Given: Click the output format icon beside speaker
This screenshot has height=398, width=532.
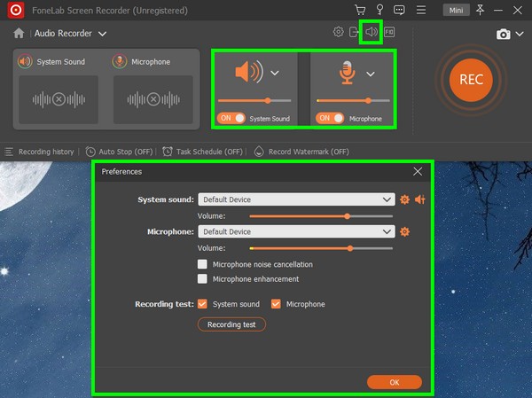Looking at the screenshot, I should click(389, 32).
